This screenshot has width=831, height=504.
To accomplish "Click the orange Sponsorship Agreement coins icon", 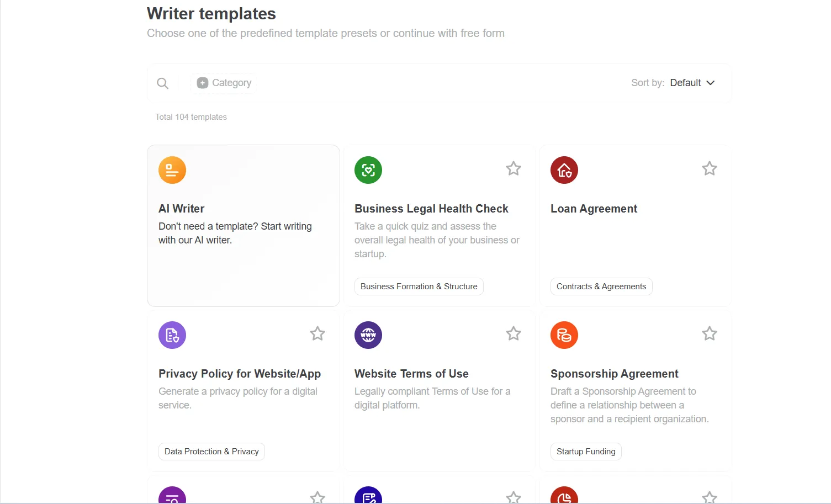I will (x=564, y=335).
